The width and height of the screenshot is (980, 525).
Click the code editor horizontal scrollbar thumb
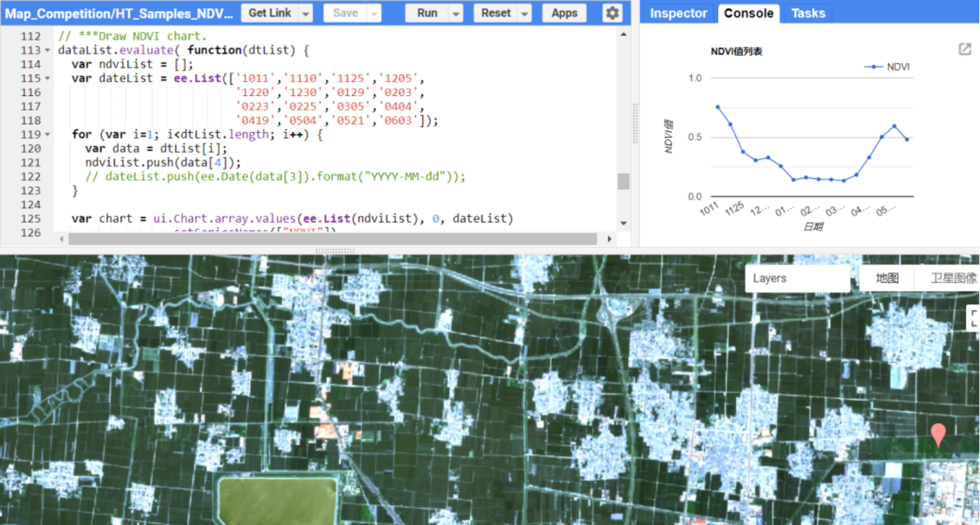pyautogui.click(x=332, y=239)
